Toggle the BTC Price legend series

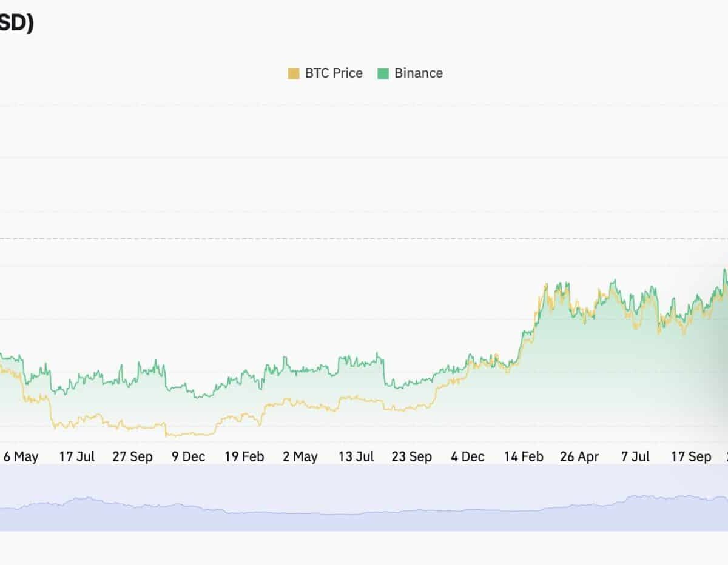pos(333,73)
